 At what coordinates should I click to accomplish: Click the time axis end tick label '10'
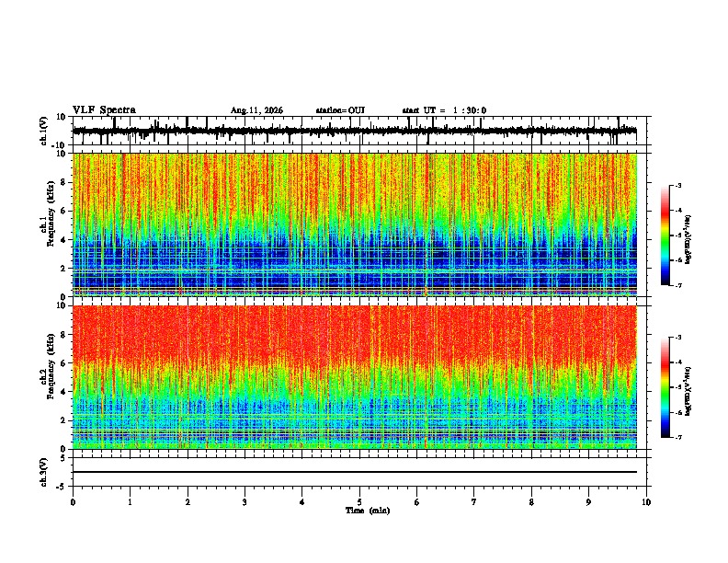[x=646, y=502]
